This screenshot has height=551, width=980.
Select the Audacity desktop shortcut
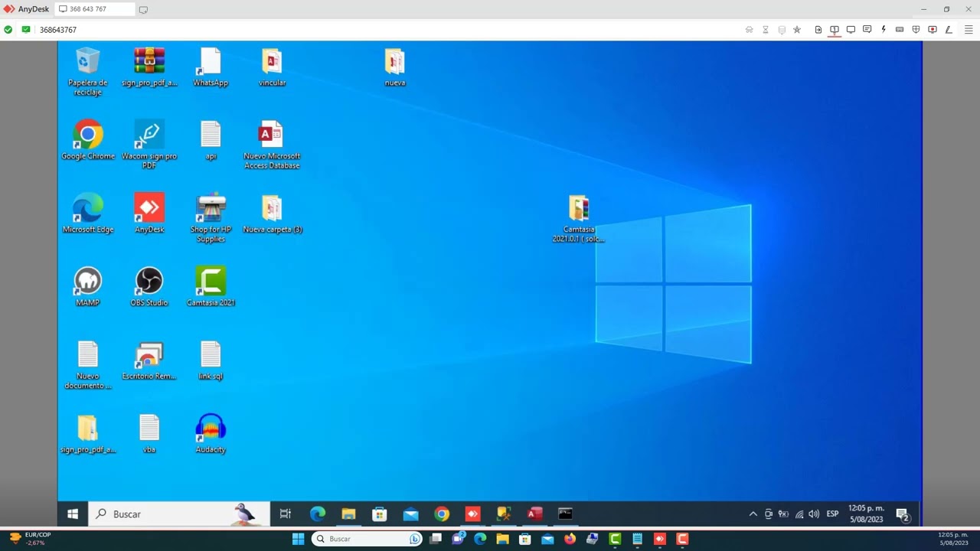point(211,434)
